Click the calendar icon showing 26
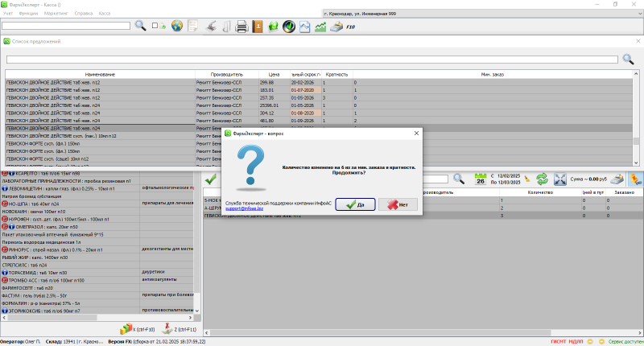644x346 pixels. point(481,179)
